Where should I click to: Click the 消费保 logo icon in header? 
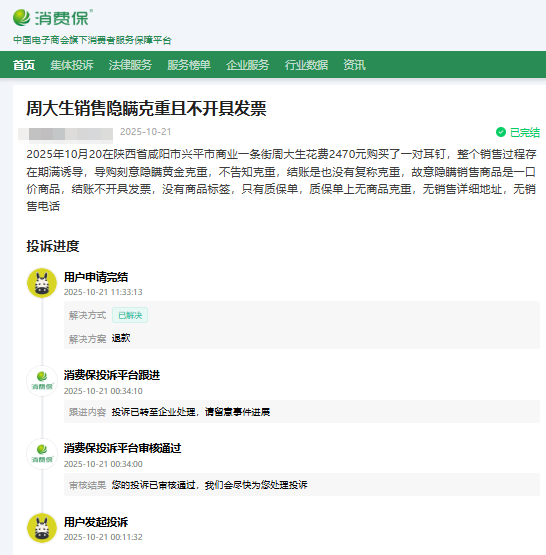22,18
